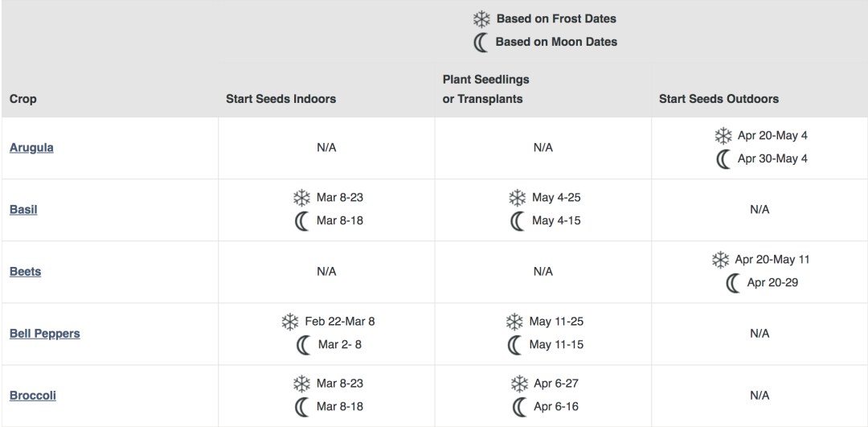Click the snowflake icon beside Arugula Apr 20-May 4
Screen dimensions: 868x427
tap(723, 135)
